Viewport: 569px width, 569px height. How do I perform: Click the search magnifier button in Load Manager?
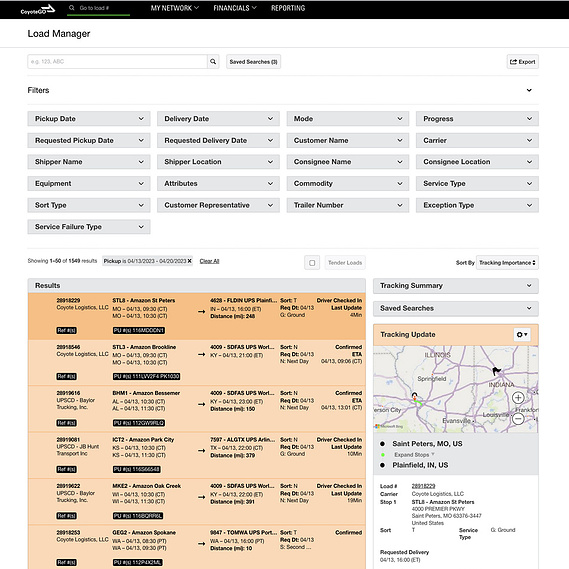(x=213, y=62)
